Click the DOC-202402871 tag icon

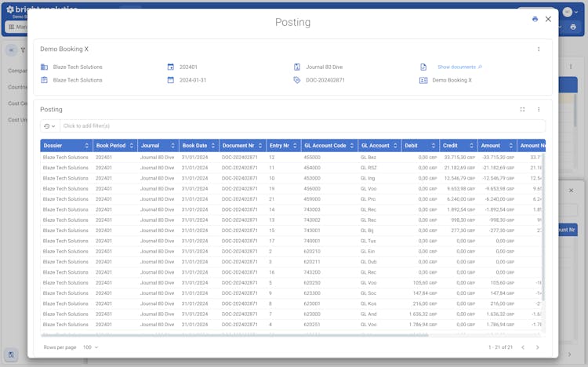click(x=297, y=80)
